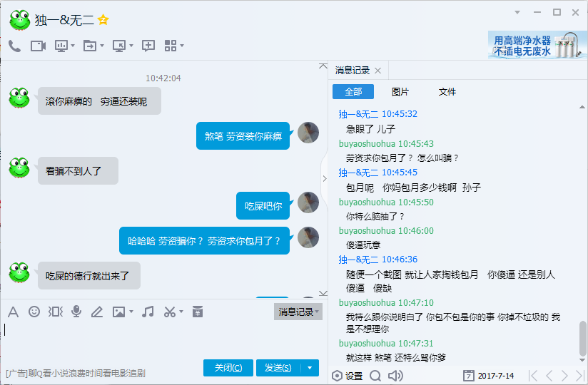Click the 关闭(C) button
The width and height of the screenshot is (588, 385).
228,368
